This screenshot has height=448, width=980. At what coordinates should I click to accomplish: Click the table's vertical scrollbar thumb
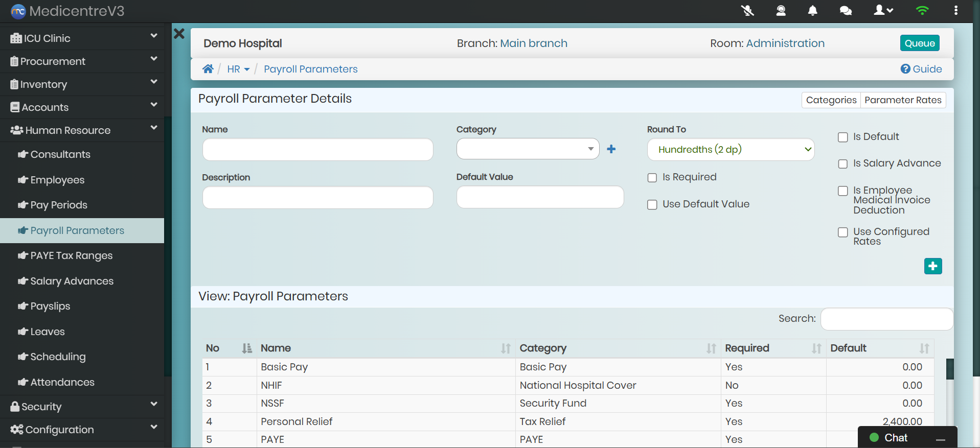click(950, 368)
